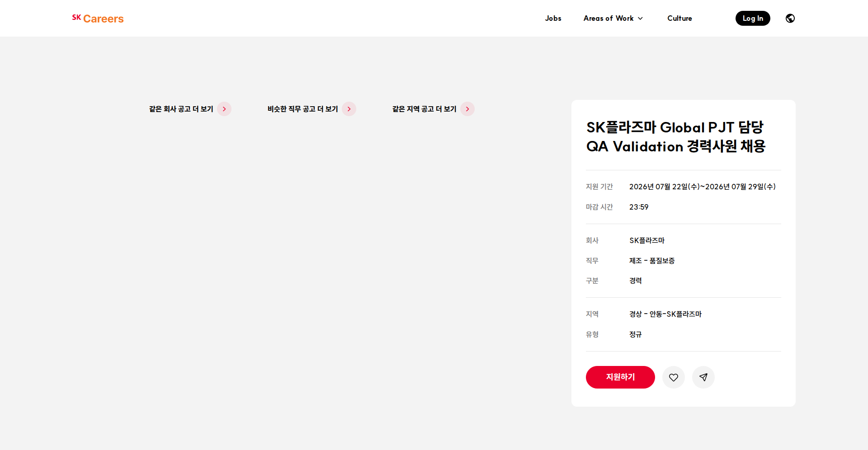Open the globe language selector
Viewport: 868px width, 450px height.
(790, 18)
